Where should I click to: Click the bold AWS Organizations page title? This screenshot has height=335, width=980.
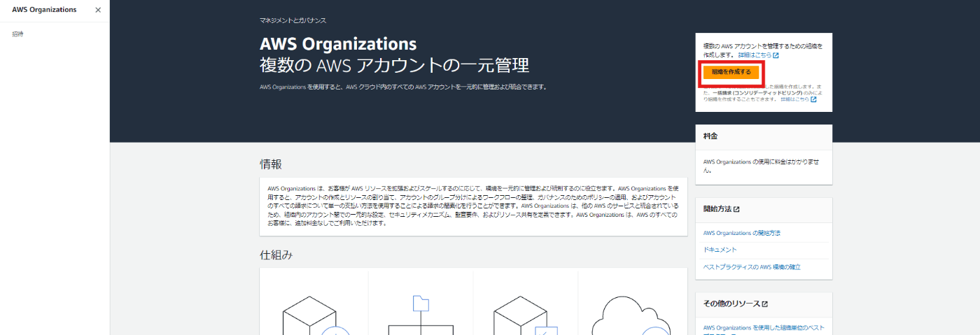click(x=338, y=44)
